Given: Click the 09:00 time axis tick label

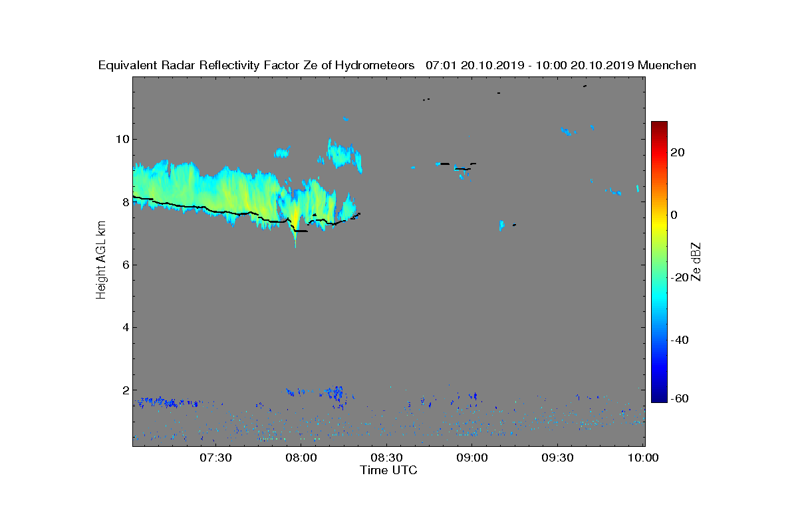Looking at the screenshot, I should point(472,458).
